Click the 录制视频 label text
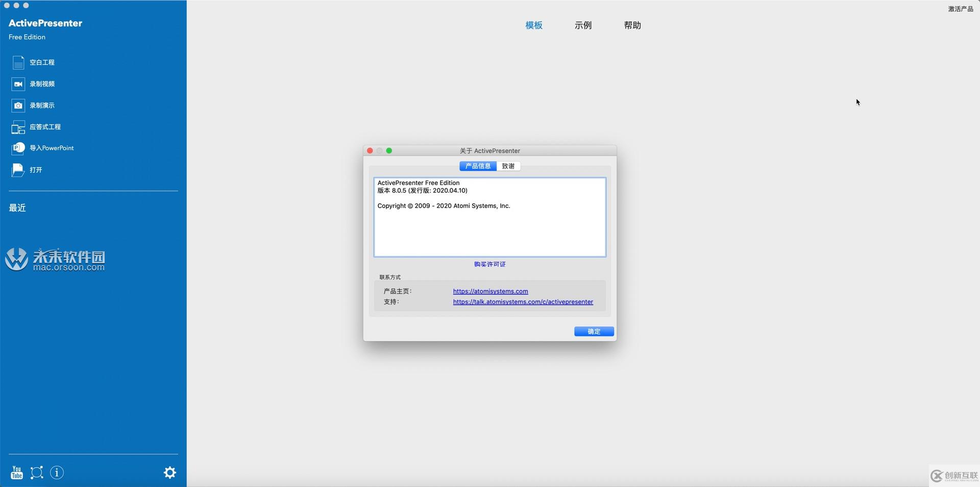980x487 pixels. (42, 84)
